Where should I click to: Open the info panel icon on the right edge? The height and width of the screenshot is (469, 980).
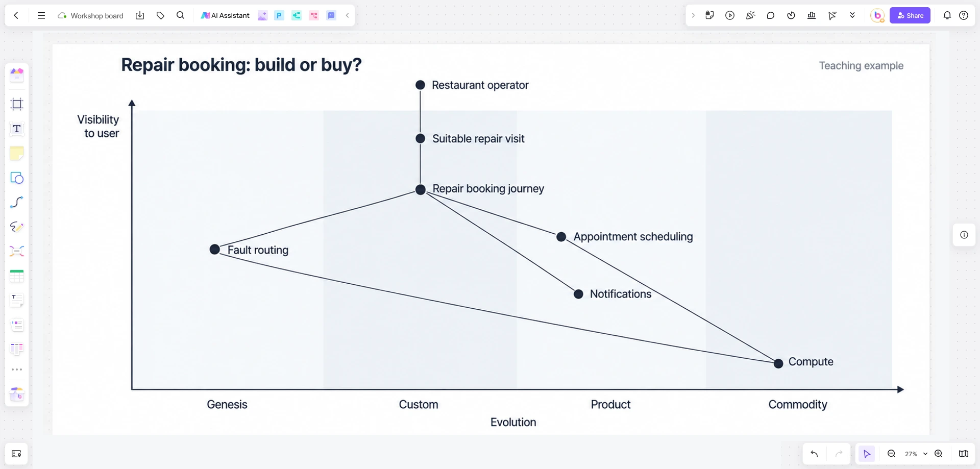[x=964, y=235]
